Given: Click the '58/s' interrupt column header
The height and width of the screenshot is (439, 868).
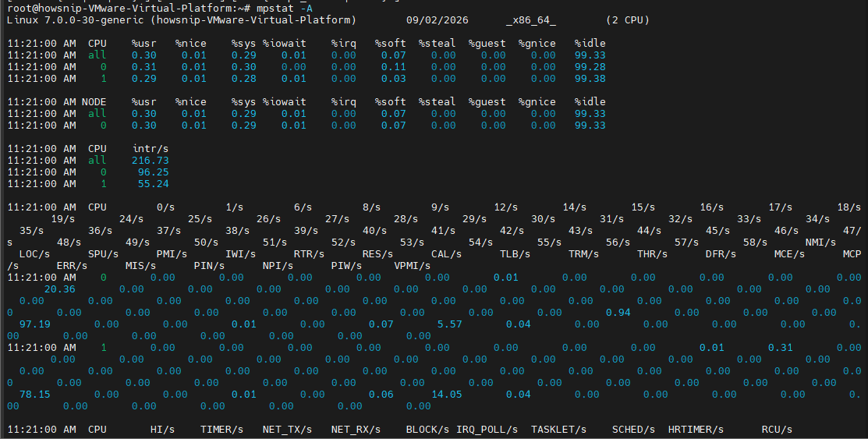Looking at the screenshot, I should point(755,243).
